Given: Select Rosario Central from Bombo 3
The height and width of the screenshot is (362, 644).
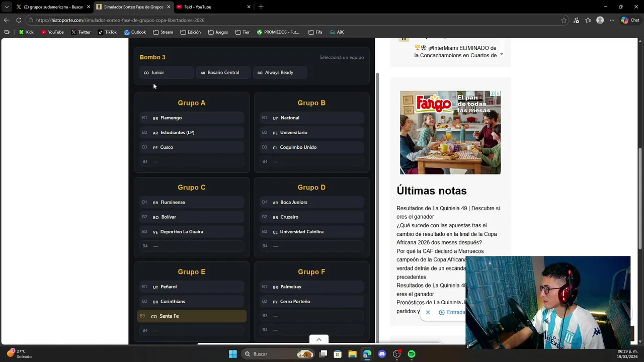Looking at the screenshot, I should 223,72.
